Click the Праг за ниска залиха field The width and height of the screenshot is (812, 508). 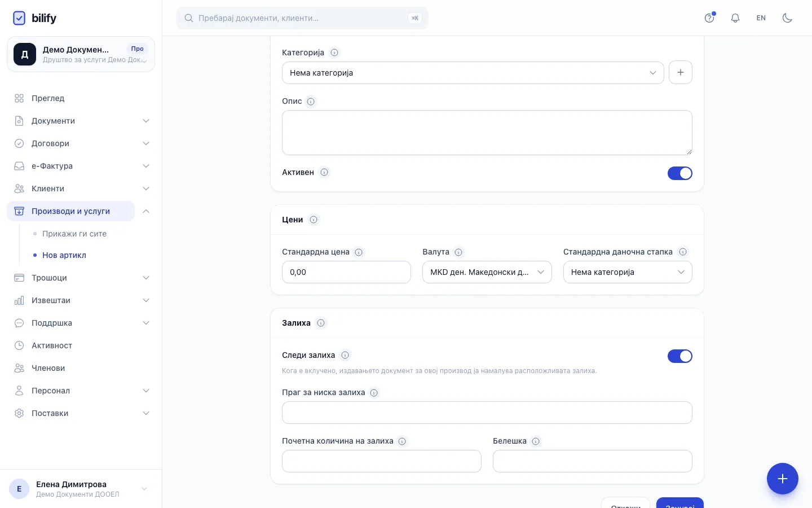487,413
